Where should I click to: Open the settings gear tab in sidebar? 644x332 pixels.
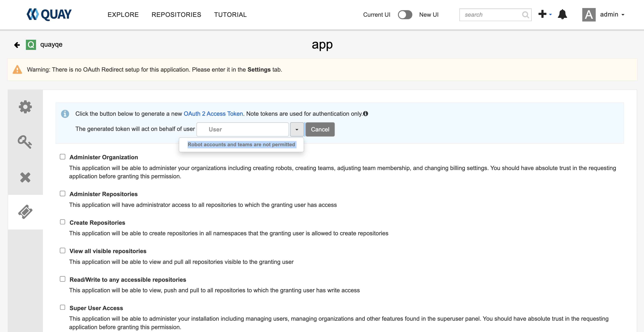[x=25, y=107]
